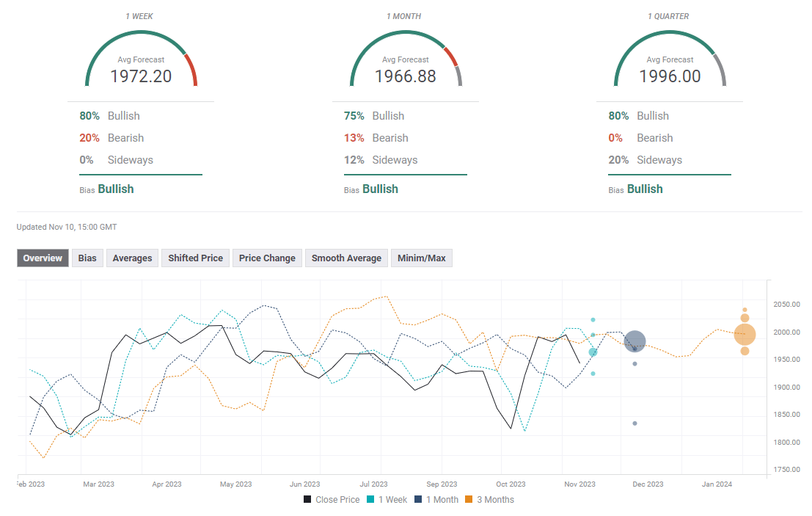812x516 pixels.
Task: Click the large orange forecast bubble
Action: (x=745, y=335)
